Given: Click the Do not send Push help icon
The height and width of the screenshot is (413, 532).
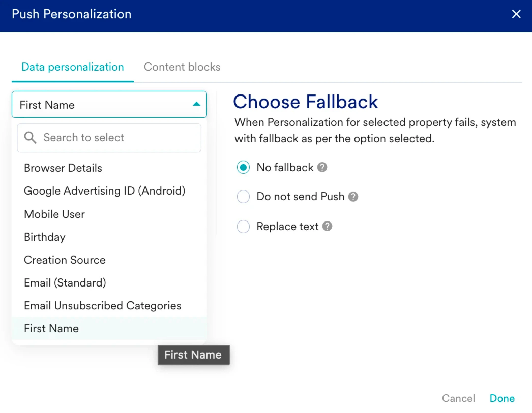Looking at the screenshot, I should coord(353,197).
